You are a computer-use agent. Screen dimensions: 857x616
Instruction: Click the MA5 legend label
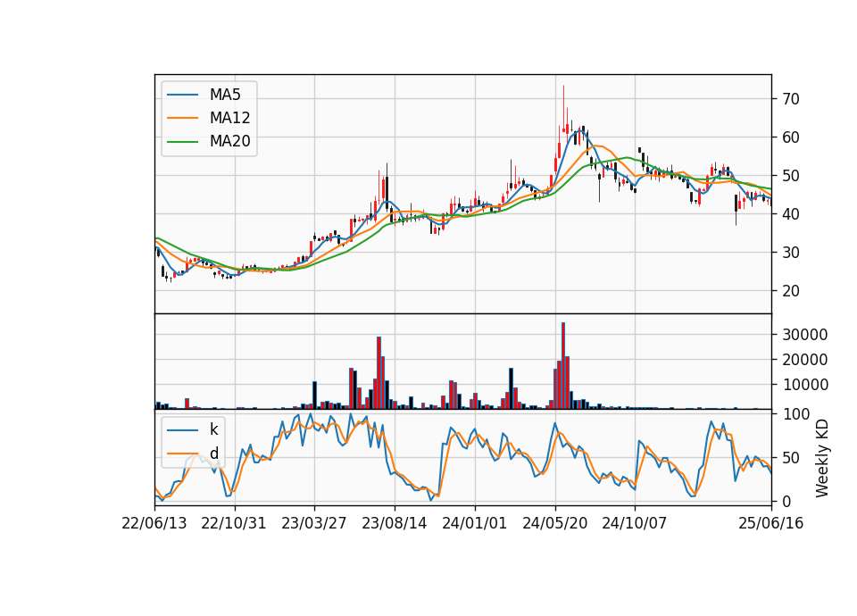click(225, 95)
